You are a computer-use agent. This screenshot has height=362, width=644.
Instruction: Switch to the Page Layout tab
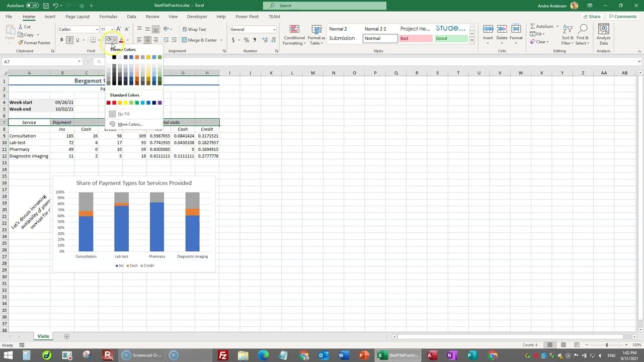click(x=77, y=17)
